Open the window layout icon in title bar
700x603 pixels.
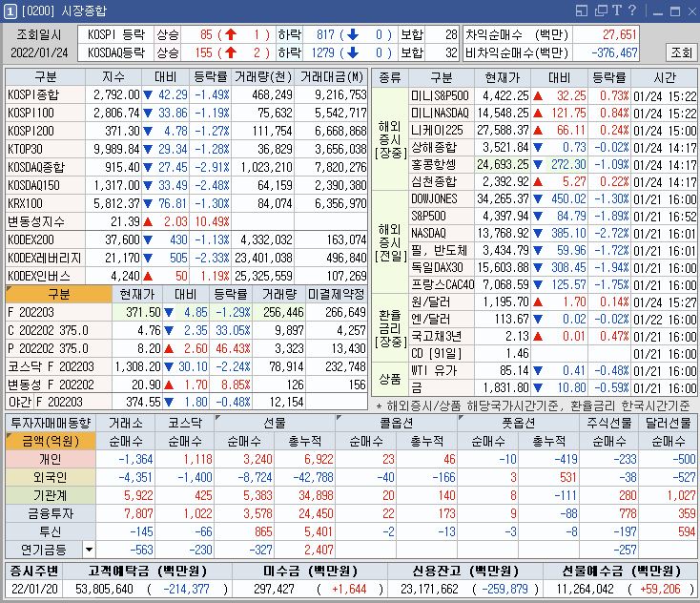582,10
